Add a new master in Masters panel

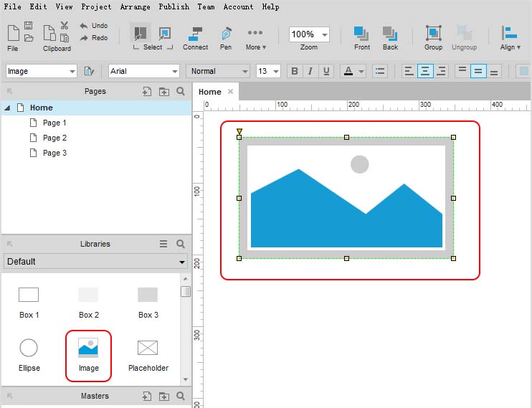(x=147, y=396)
